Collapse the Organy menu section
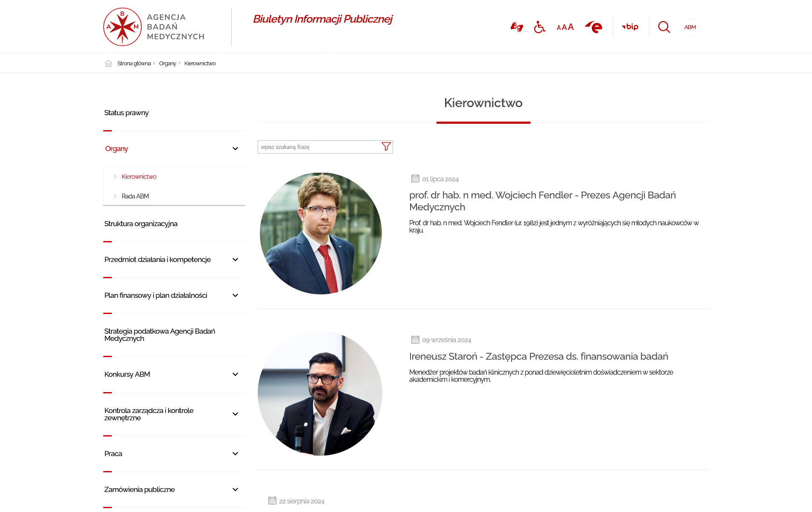This screenshot has width=812, height=512. 235,149
